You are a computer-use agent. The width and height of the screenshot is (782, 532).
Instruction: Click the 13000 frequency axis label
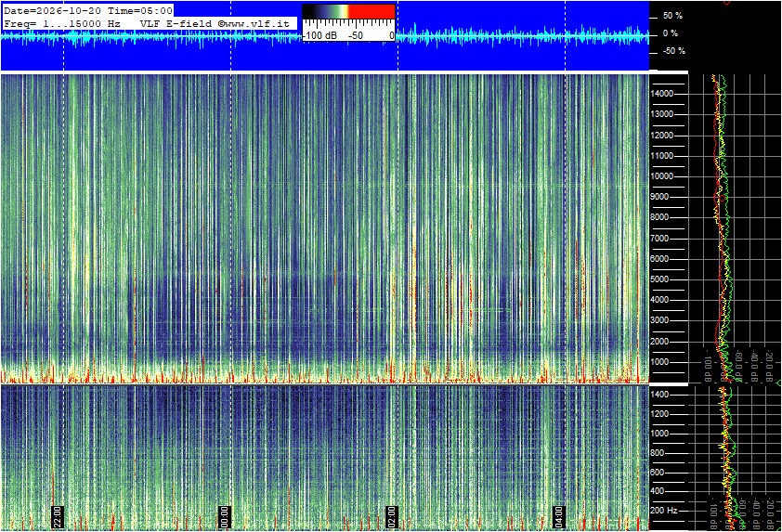(x=662, y=114)
